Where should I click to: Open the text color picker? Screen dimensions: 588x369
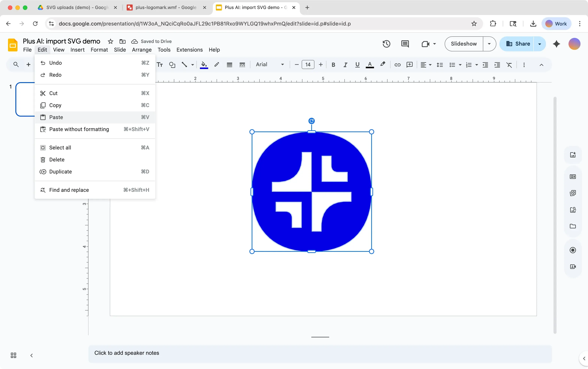pyautogui.click(x=370, y=65)
